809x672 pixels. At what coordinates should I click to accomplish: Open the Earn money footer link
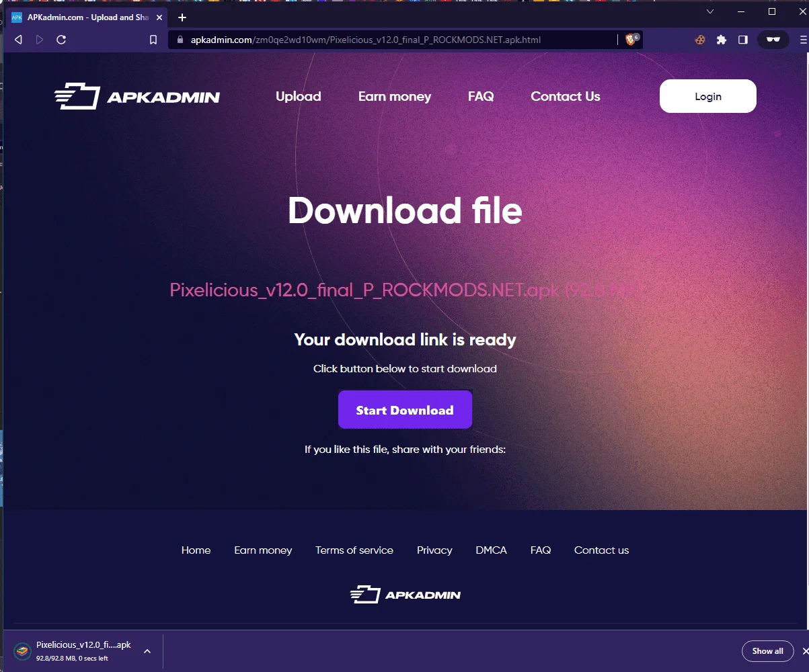(263, 550)
